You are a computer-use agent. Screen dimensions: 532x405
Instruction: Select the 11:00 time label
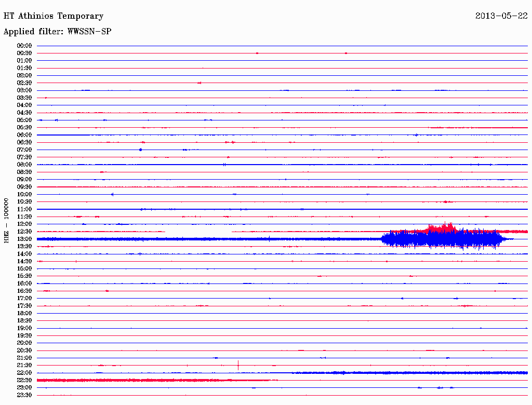coord(24,209)
